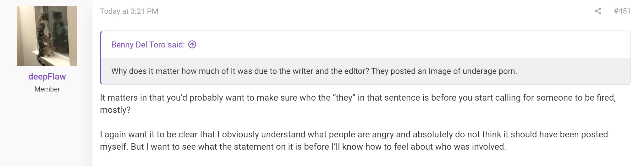This screenshot has width=644, height=166.
Task: Expand the quoted text about underage porn
Action: click(x=314, y=71)
